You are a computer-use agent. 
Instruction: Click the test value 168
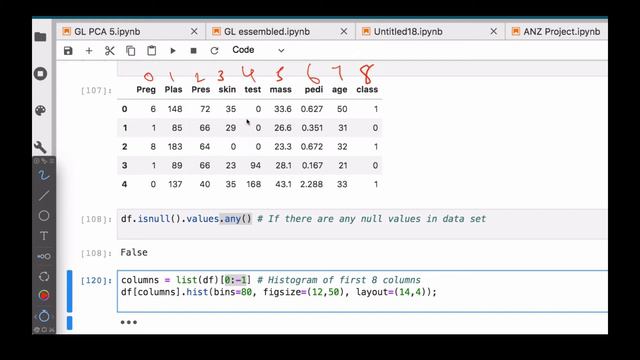[x=253, y=184]
